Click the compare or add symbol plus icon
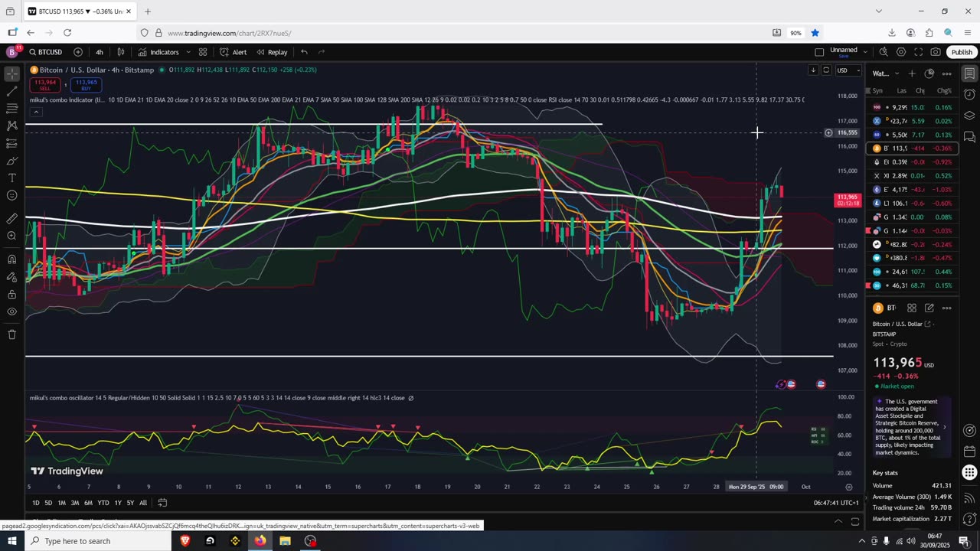This screenshot has width=980, height=551. tap(78, 52)
